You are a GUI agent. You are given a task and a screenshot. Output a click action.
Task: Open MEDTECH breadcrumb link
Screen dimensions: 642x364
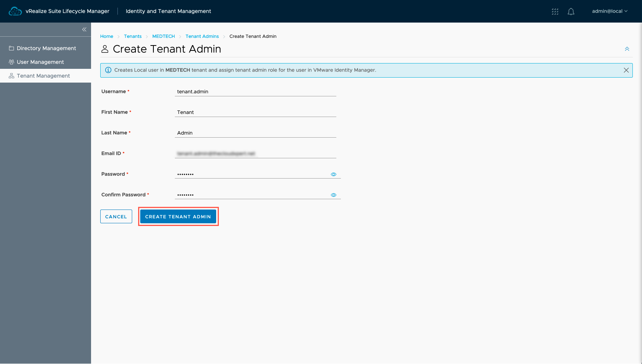(x=163, y=36)
